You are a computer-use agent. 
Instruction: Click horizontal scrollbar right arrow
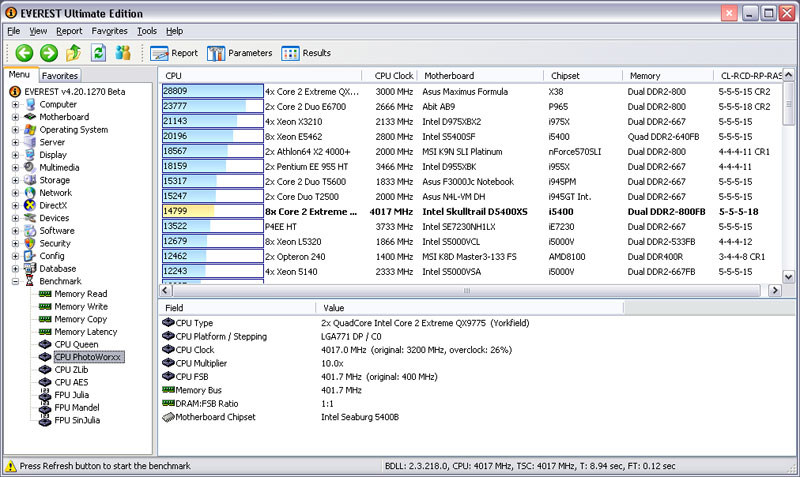tap(774, 290)
